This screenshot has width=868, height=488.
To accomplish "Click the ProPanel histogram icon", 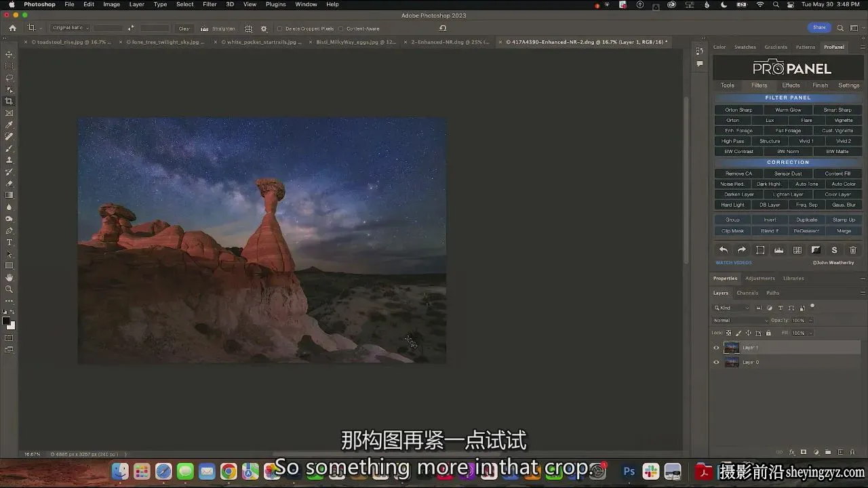I will [778, 250].
